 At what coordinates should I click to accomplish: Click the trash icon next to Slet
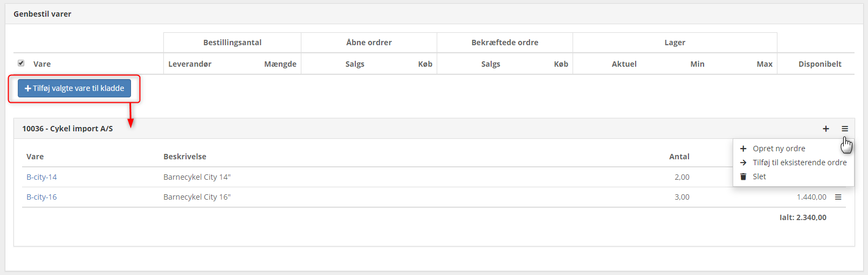coord(743,177)
